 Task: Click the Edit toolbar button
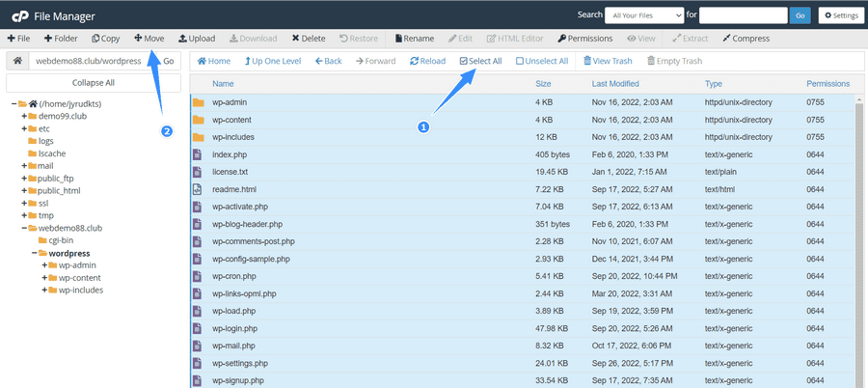pos(461,39)
